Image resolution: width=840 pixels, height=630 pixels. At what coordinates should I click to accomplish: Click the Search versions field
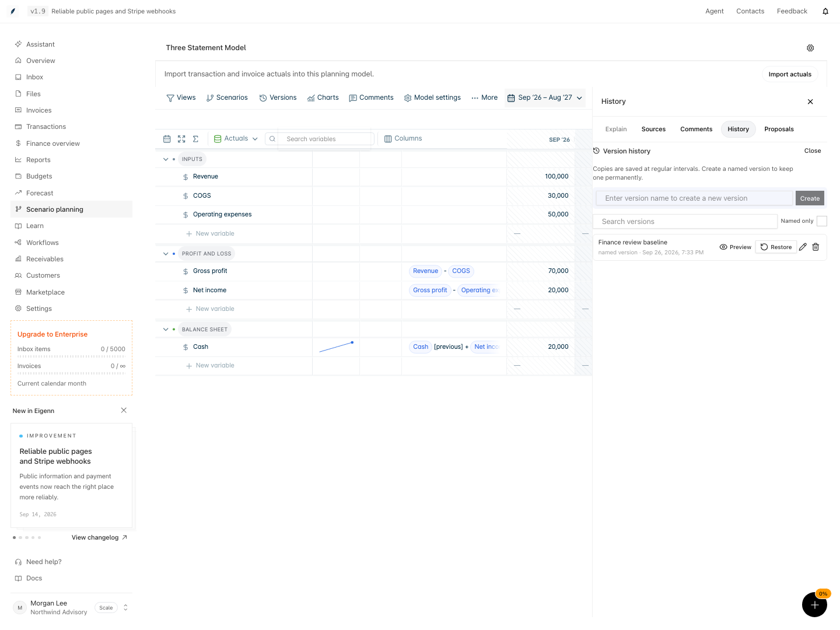685,221
